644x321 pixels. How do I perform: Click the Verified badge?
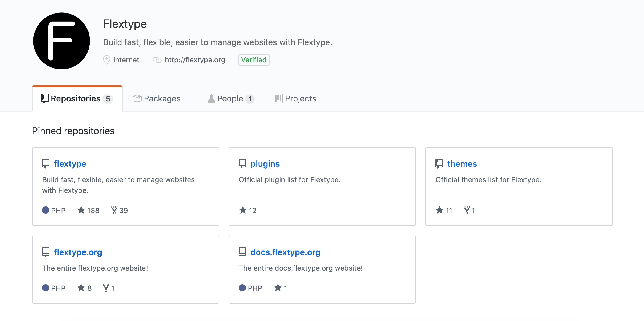[254, 60]
